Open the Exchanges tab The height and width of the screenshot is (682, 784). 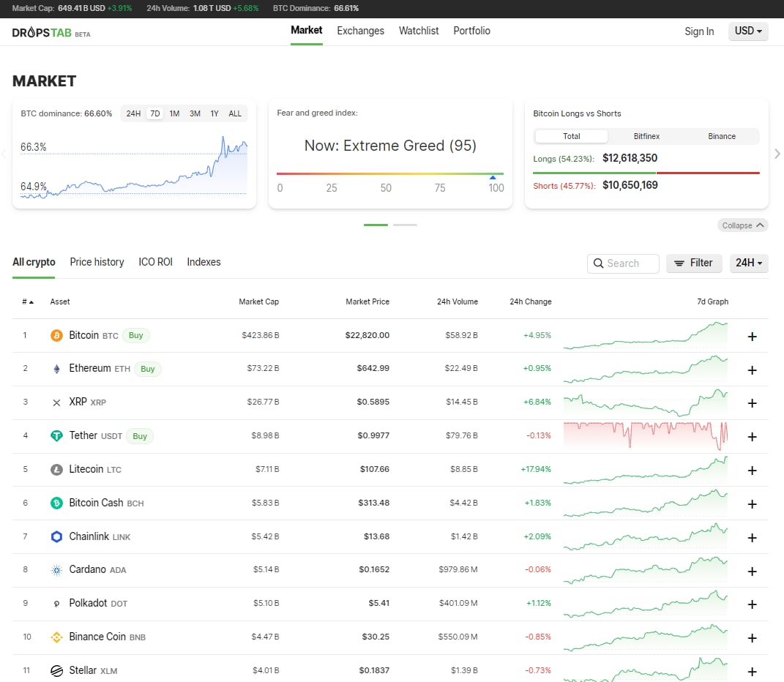click(360, 31)
